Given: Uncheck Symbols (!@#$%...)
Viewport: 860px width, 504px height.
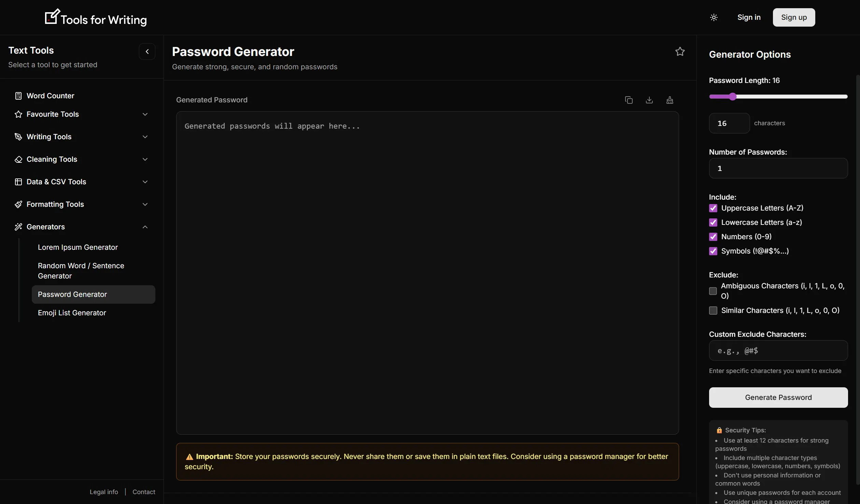Looking at the screenshot, I should pos(713,251).
